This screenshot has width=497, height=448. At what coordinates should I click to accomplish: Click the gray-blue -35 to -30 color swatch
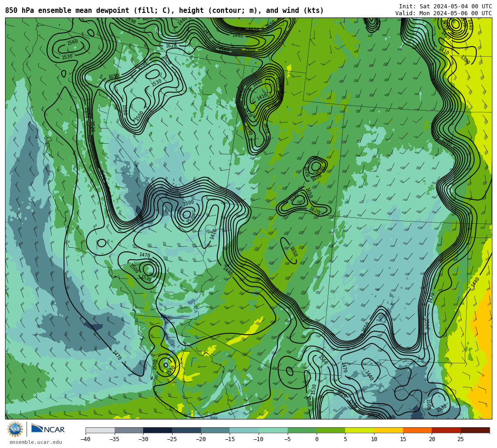click(129, 430)
